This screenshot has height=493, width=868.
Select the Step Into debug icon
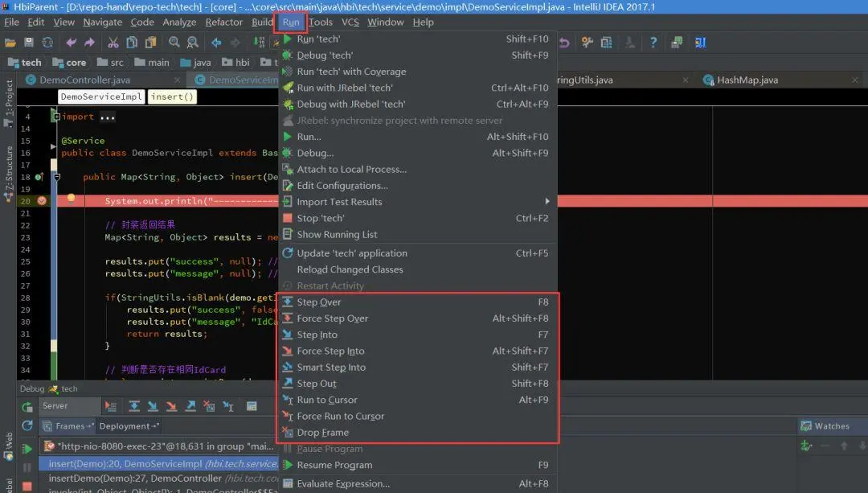(289, 335)
